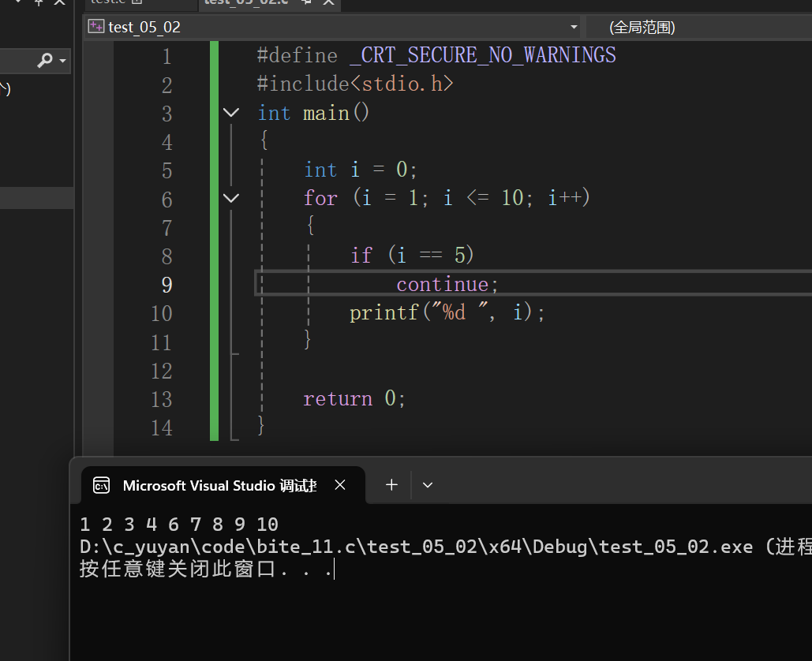Screen dimensions: 812x661
Task: Click line number 1 in the gutter
Action: coord(167,57)
